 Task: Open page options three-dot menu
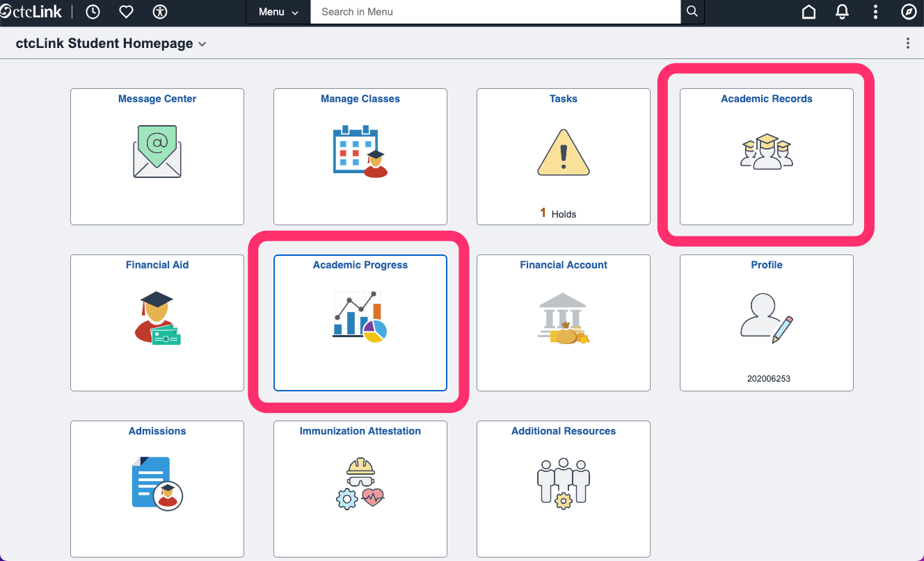pyautogui.click(x=907, y=43)
